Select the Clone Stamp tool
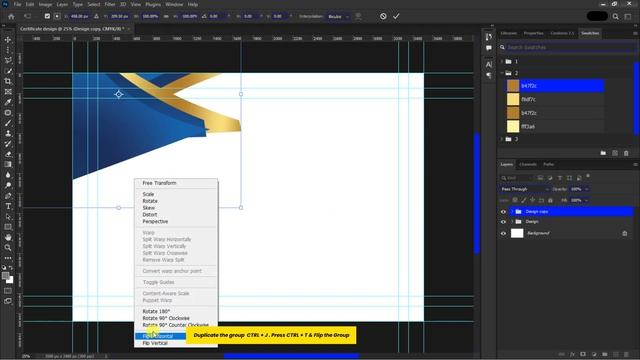Image resolution: width=640 pixels, height=360 pixels. pos(8,133)
